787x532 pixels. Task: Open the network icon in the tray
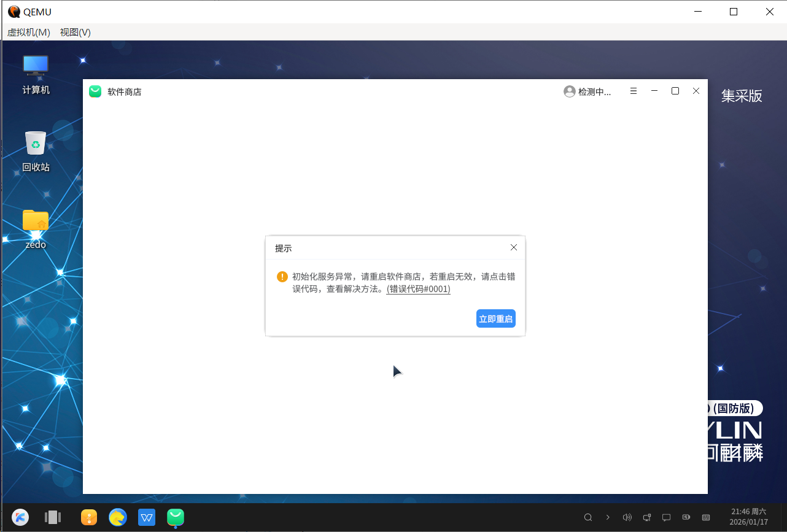[646, 517]
